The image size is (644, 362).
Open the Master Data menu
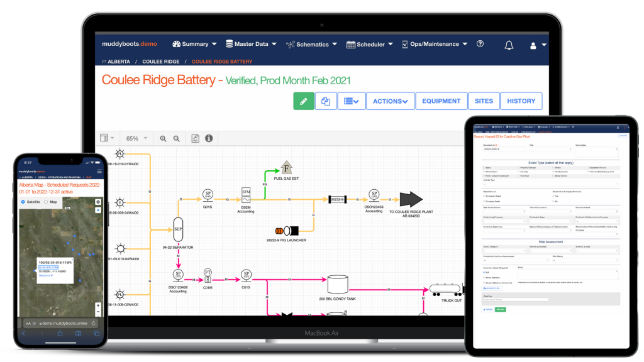pyautogui.click(x=251, y=44)
